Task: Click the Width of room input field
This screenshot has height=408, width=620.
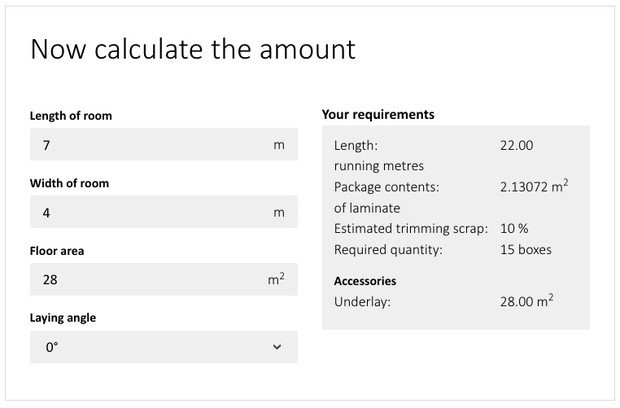Action: click(150, 212)
